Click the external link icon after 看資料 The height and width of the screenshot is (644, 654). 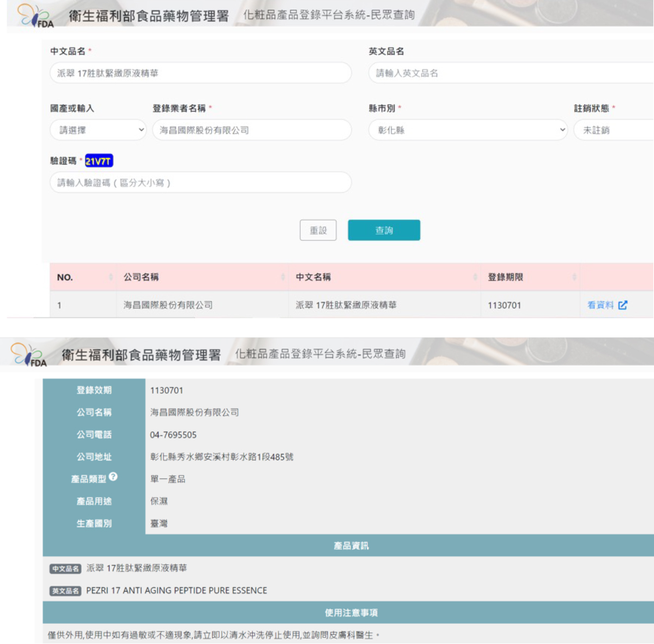pyautogui.click(x=623, y=305)
